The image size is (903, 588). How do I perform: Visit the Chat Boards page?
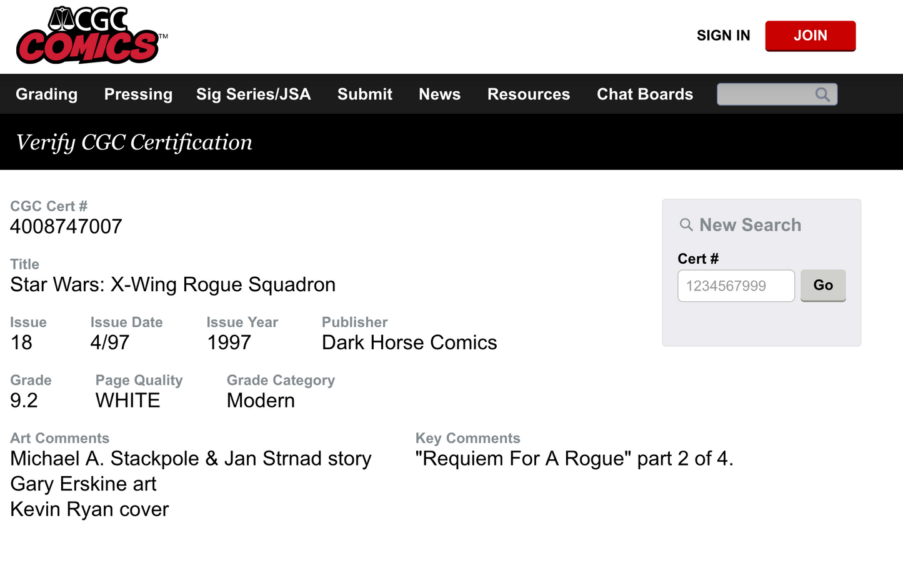pyautogui.click(x=645, y=94)
